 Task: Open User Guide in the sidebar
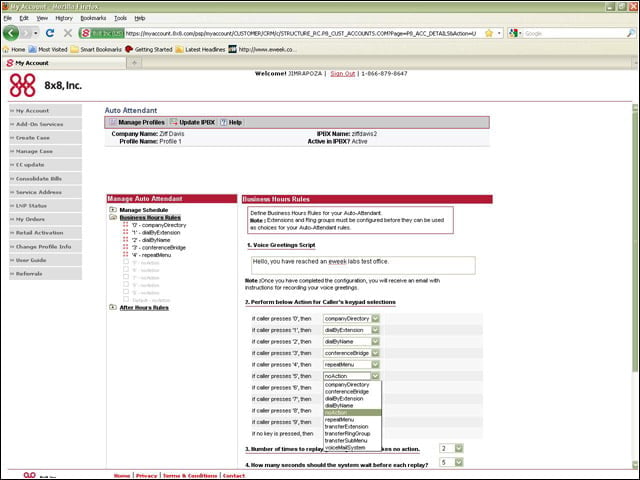(x=45, y=260)
